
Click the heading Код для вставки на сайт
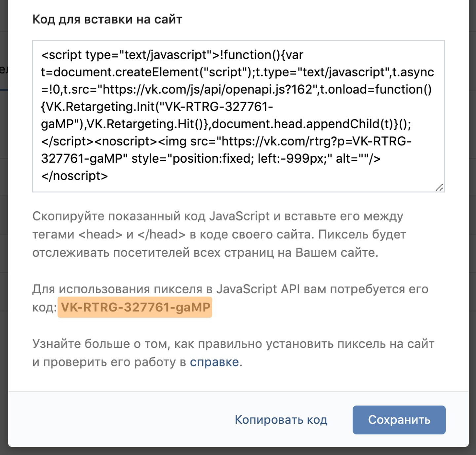[107, 20]
